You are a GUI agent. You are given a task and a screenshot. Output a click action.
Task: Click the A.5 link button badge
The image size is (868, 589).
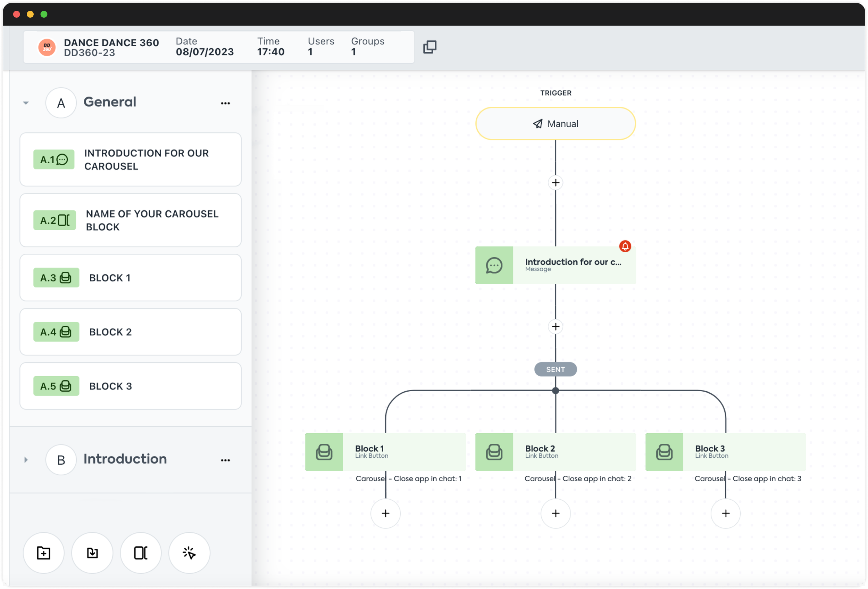click(x=56, y=386)
